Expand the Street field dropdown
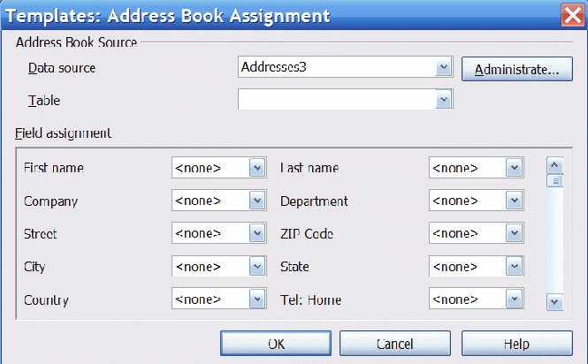Image resolution: width=588 pixels, height=364 pixels. 257,233
